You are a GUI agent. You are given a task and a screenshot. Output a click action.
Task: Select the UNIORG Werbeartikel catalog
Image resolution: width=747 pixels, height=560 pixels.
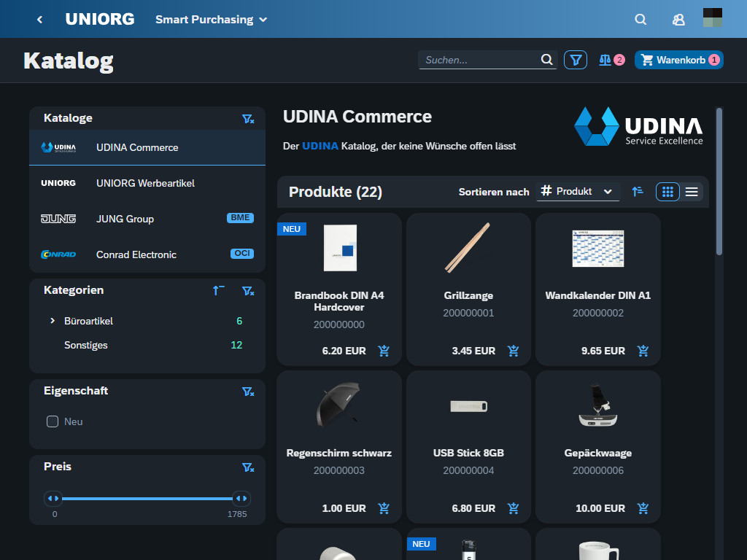[x=147, y=183]
